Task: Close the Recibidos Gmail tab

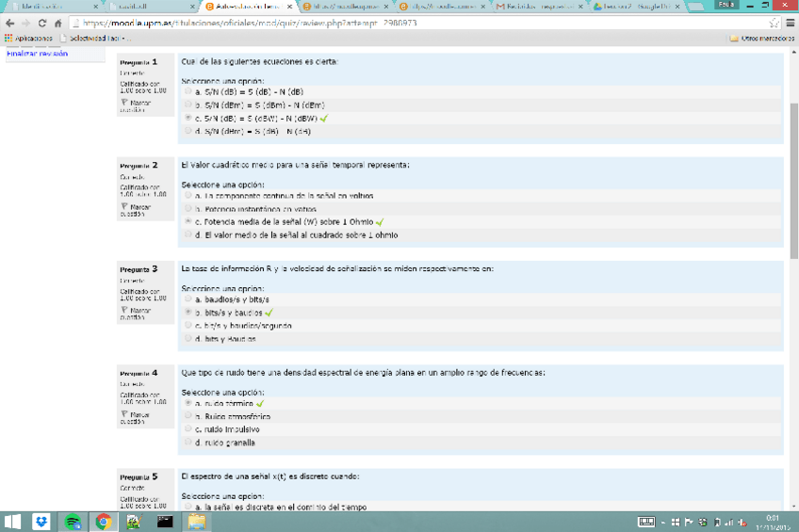Action: (580, 7)
